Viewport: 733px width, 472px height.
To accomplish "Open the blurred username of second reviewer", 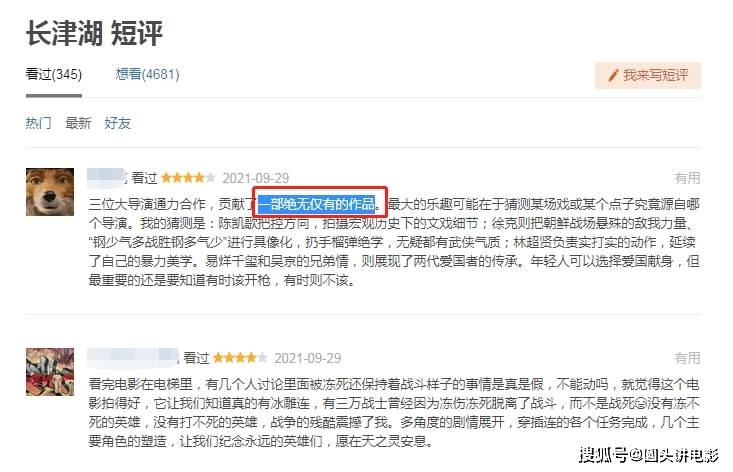I will pos(133,358).
